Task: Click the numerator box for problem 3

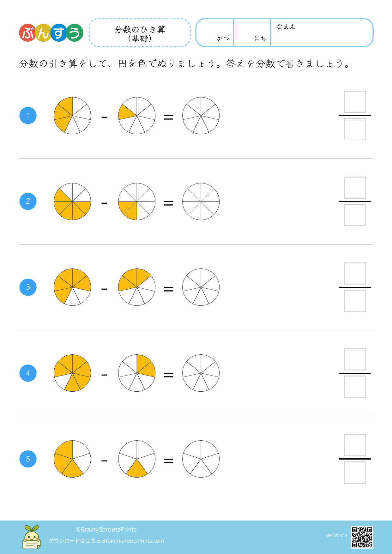Action: [355, 274]
